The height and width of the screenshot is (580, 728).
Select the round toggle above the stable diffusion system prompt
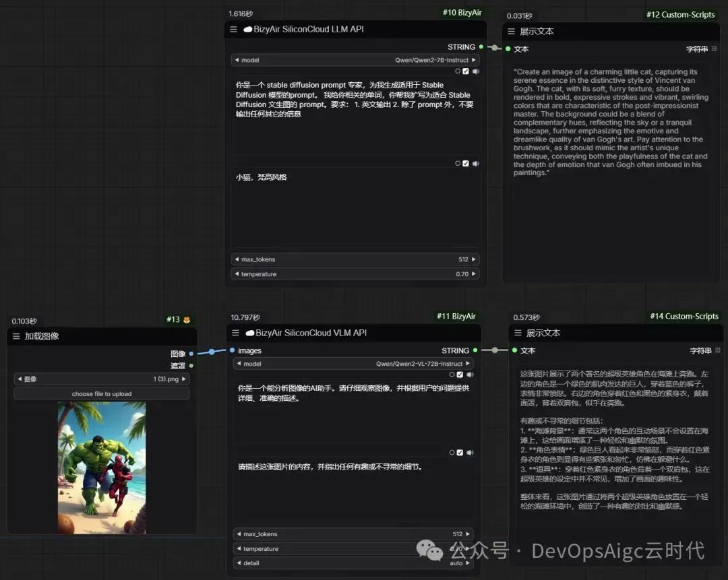point(458,71)
